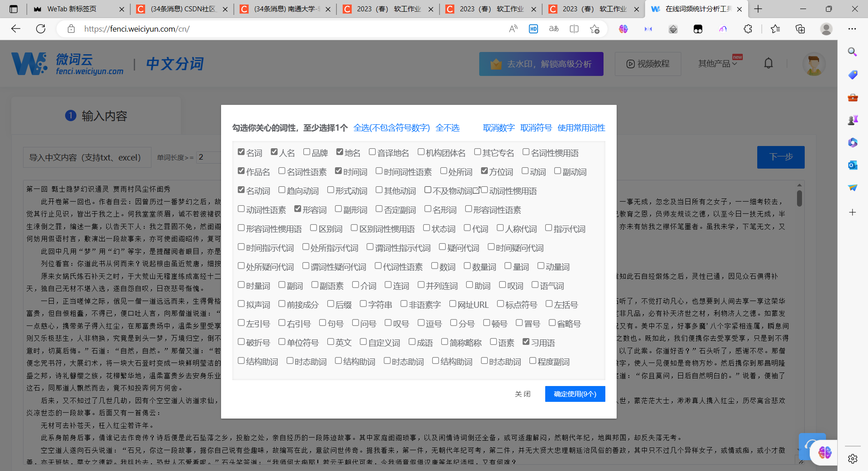Click sidebar add plus icon
This screenshot has height=471, width=868.
click(853, 212)
